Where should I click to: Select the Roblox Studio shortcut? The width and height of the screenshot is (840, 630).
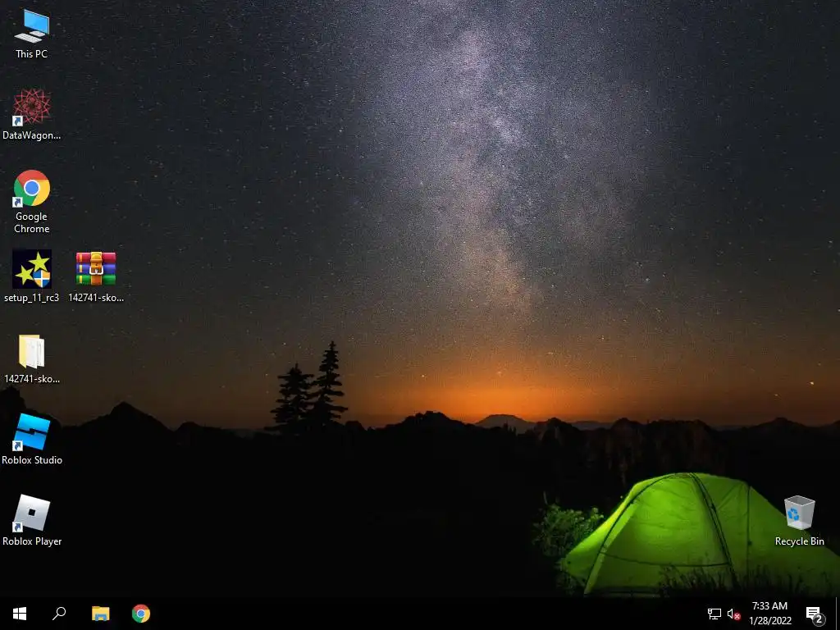coord(32,440)
